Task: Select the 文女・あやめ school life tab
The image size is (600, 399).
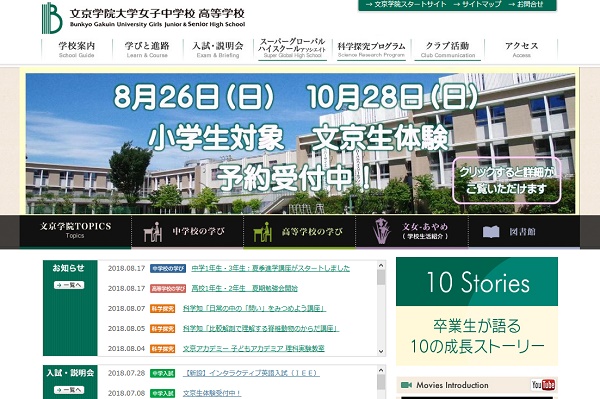Action: coord(412,231)
